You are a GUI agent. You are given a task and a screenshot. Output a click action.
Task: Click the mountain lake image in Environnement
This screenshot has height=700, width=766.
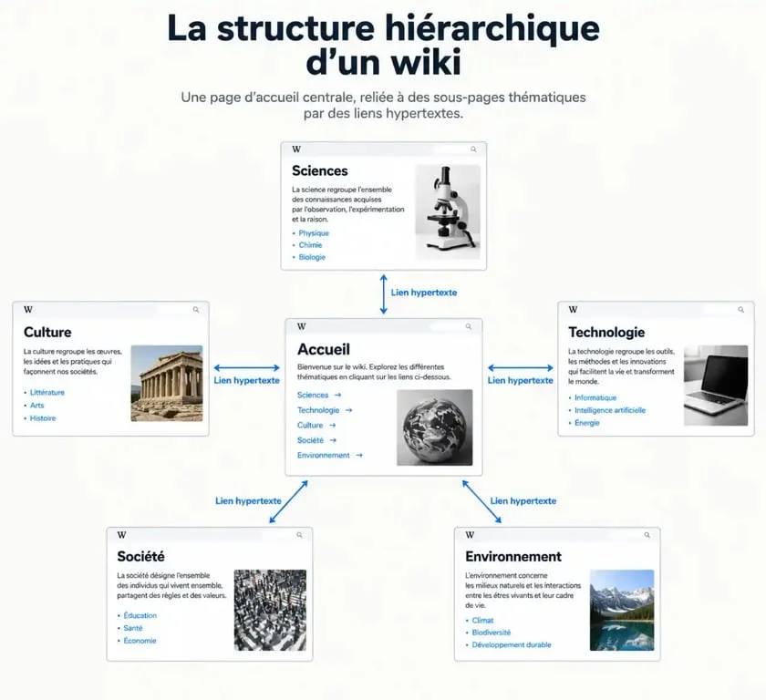click(x=622, y=610)
